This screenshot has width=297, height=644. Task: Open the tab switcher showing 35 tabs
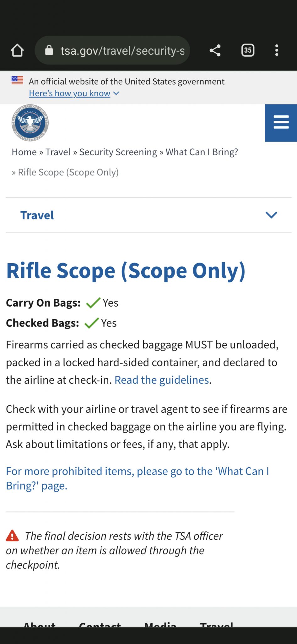click(248, 50)
